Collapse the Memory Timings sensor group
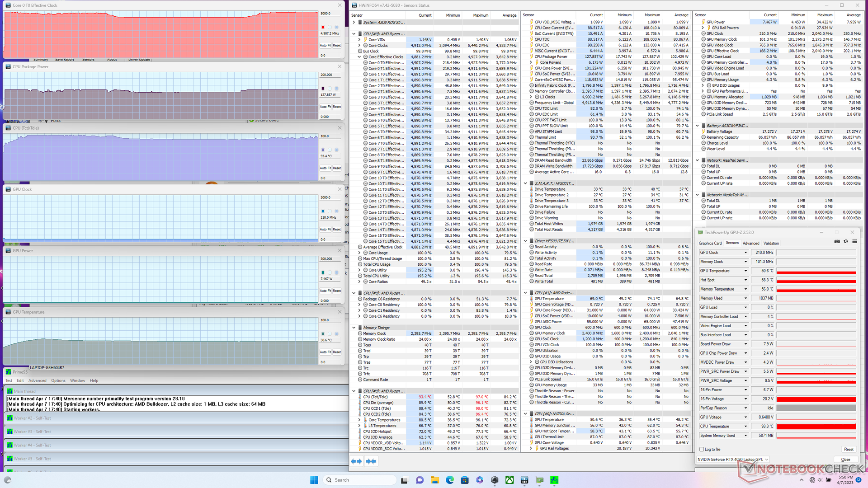868x488 pixels. point(354,328)
